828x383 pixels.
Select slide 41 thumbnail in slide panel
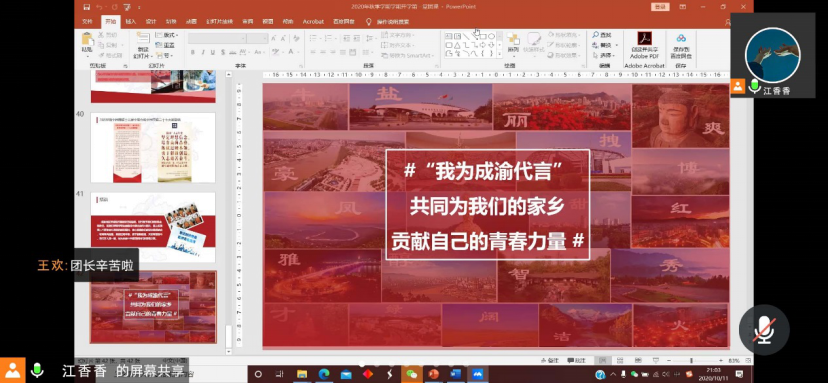click(153, 227)
